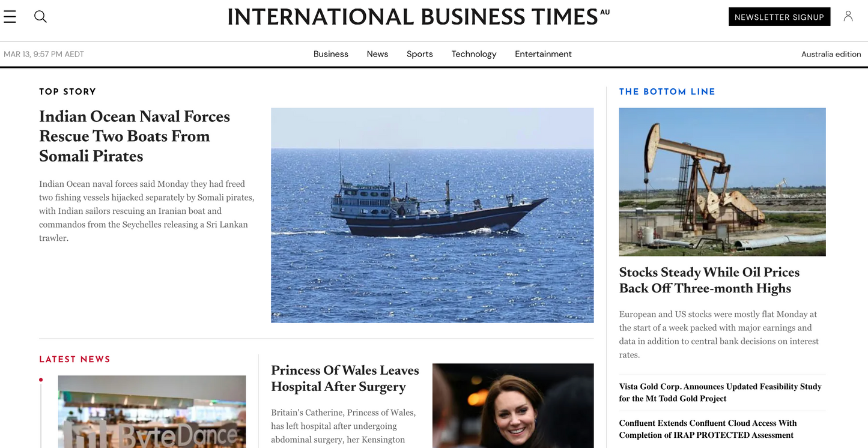868x448 pixels.
Task: Open the hamburger menu icon
Action: click(10, 17)
